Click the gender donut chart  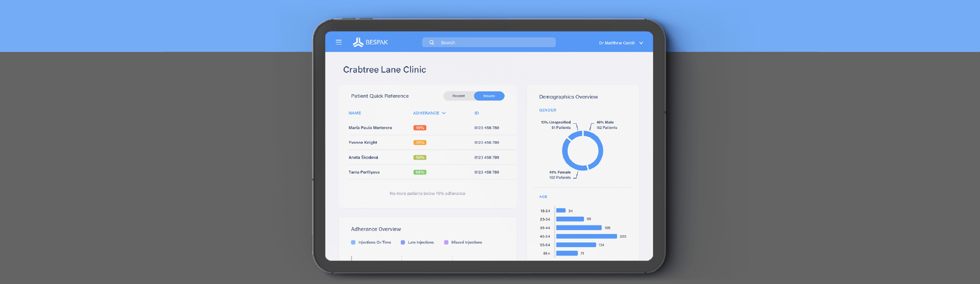[582, 151]
